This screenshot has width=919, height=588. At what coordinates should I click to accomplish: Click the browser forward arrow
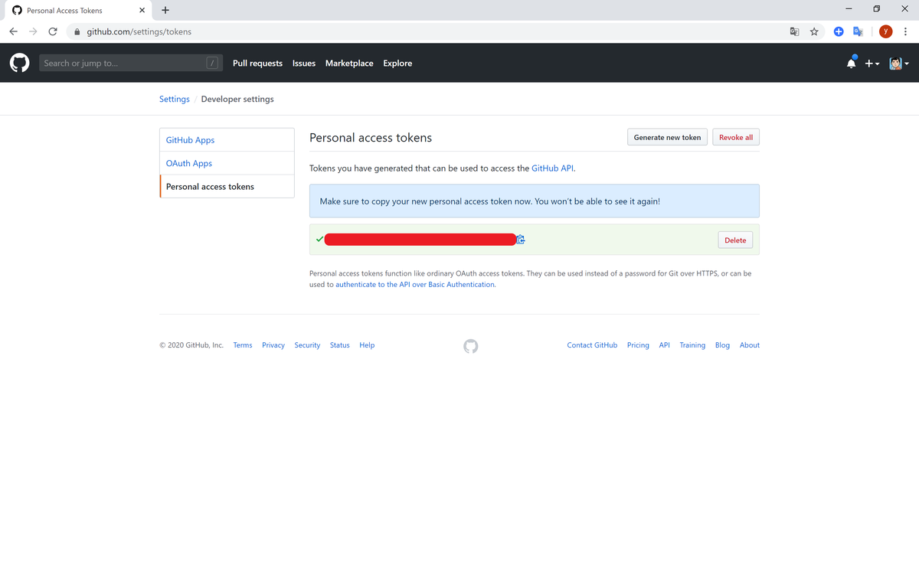[33, 31]
